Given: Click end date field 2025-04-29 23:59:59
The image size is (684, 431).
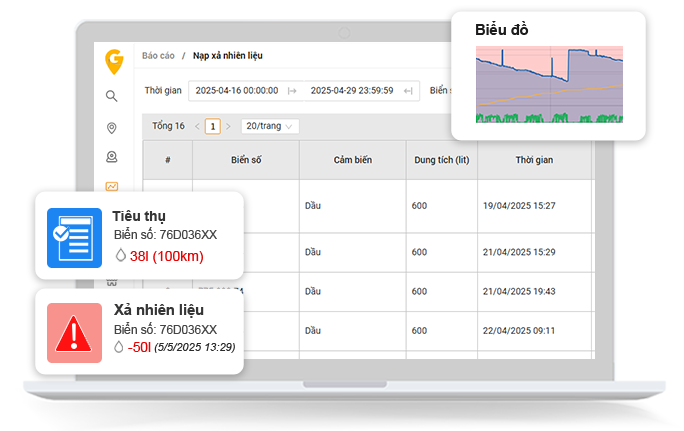Looking at the screenshot, I should (x=350, y=90).
